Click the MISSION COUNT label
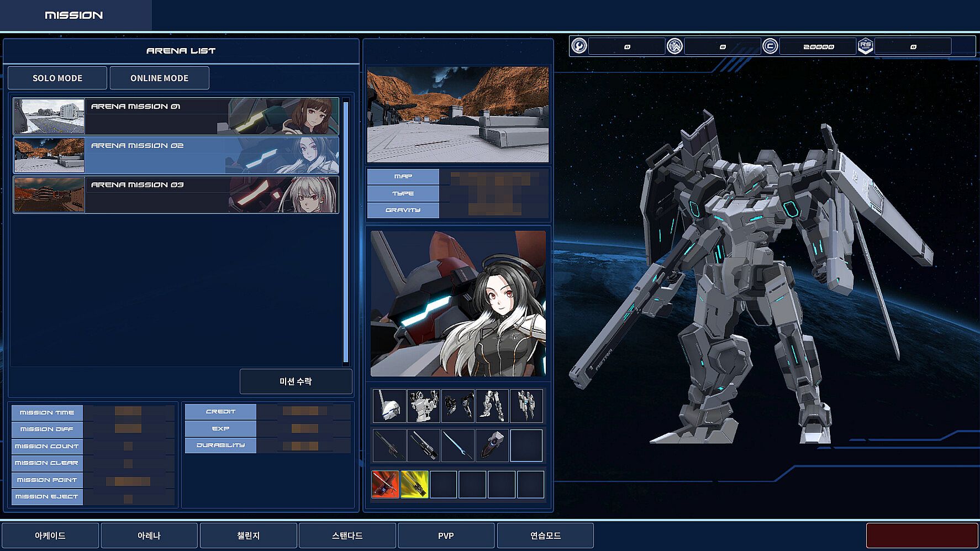This screenshot has height=551, width=980. pos(47,446)
